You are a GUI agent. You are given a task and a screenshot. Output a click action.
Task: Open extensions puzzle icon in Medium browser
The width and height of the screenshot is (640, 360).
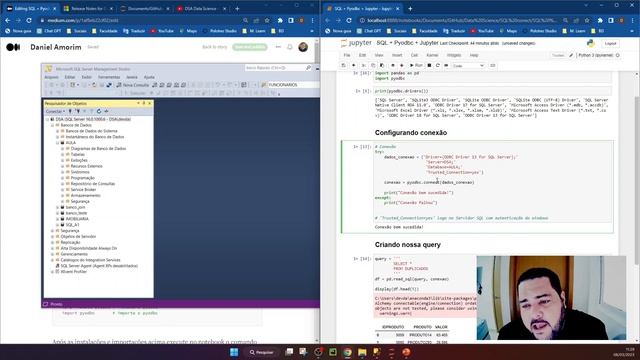(280, 20)
